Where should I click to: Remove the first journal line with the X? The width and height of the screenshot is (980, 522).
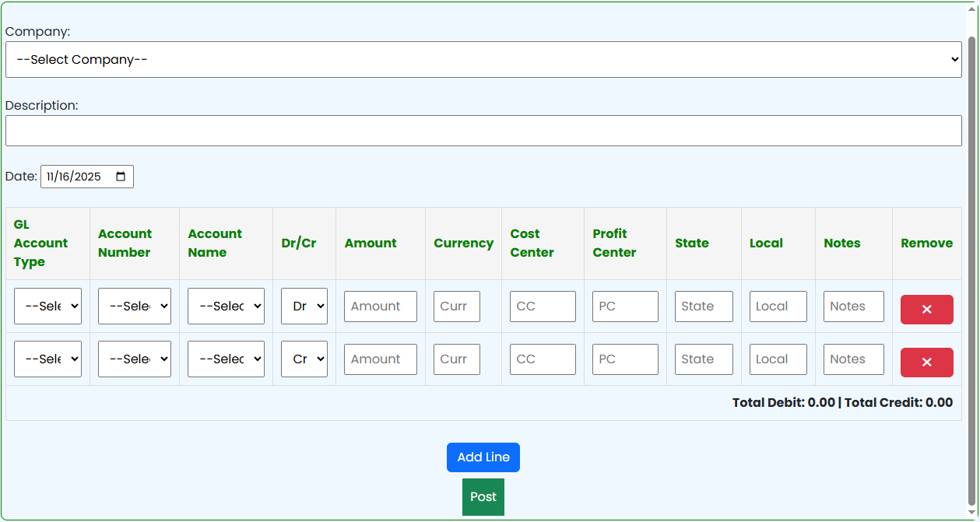coord(926,310)
